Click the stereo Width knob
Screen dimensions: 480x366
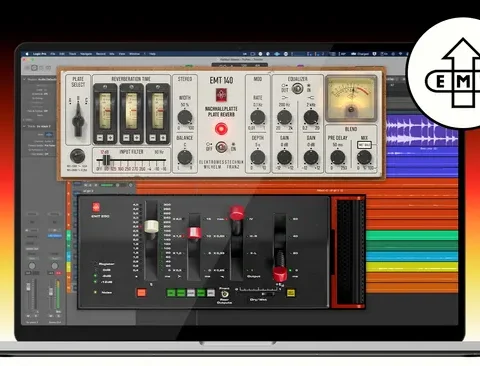[x=185, y=117]
